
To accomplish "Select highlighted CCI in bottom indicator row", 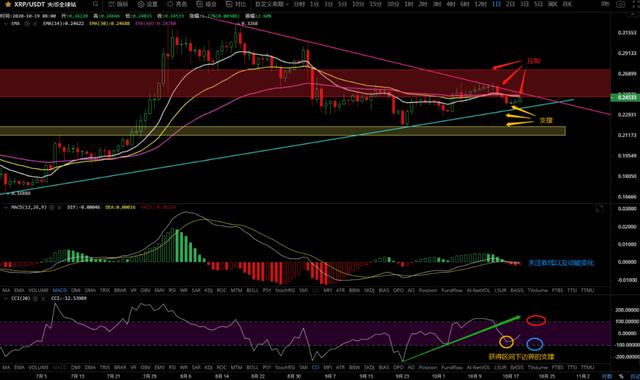I will coord(316,367).
